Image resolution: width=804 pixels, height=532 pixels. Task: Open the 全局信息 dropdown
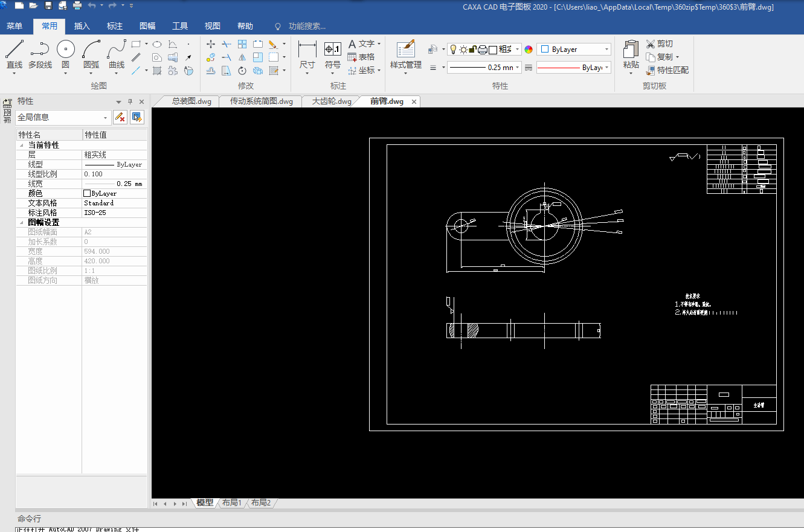106,118
